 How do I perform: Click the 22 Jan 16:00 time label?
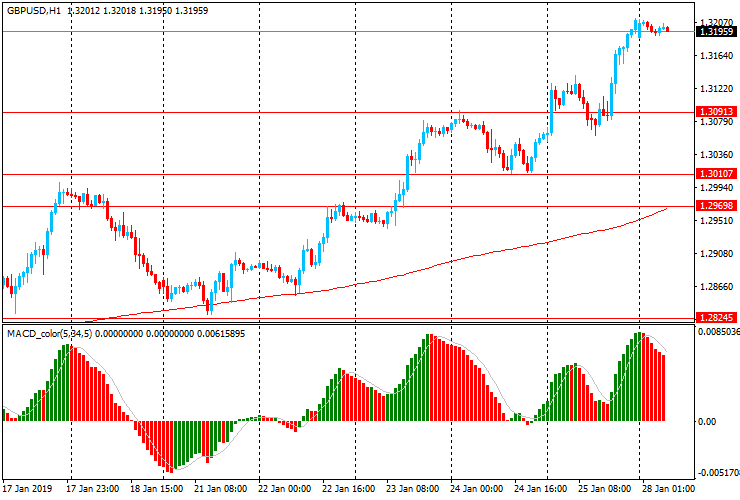[348, 489]
